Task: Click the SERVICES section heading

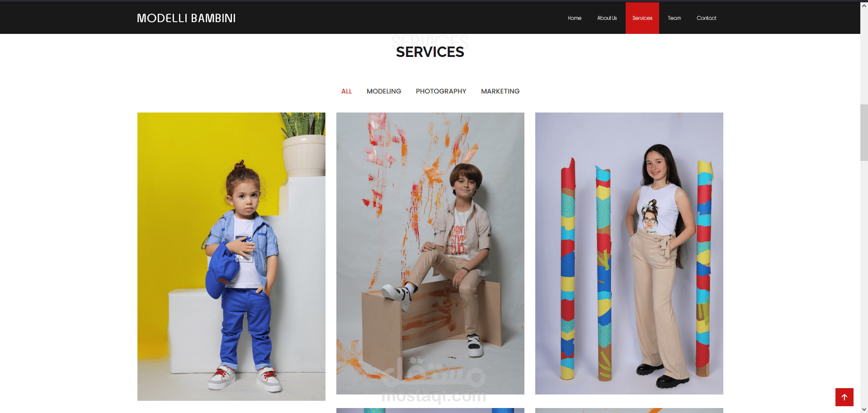Action: click(430, 52)
